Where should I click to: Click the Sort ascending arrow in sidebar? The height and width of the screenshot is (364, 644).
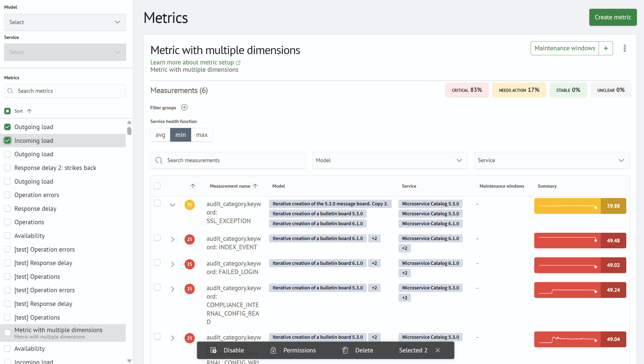pyautogui.click(x=29, y=111)
